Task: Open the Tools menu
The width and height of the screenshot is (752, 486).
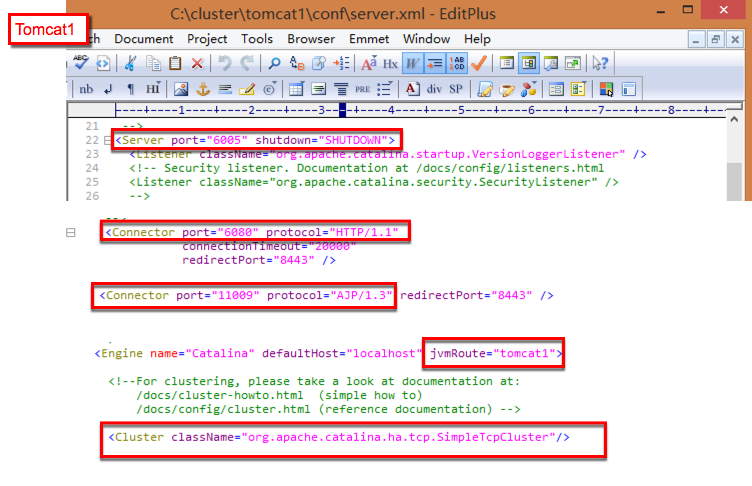Action: coord(257,39)
